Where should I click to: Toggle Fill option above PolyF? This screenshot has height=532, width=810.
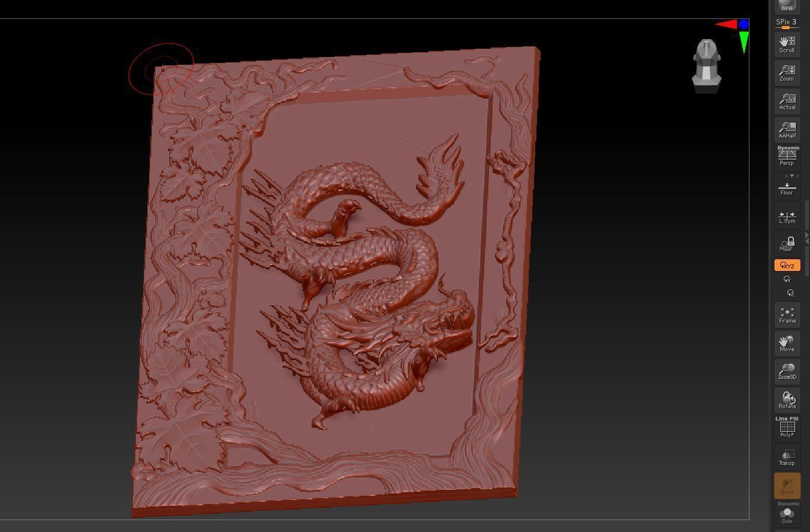(x=793, y=419)
